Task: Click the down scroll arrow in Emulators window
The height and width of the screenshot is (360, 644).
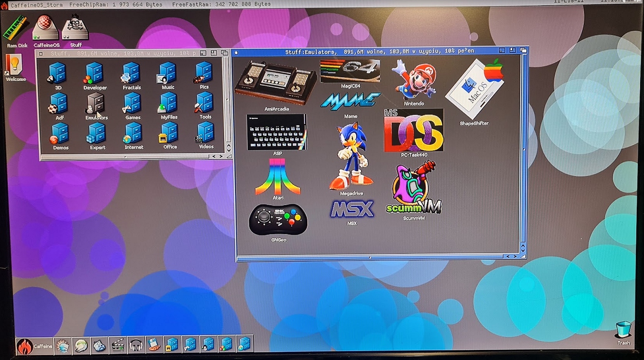Action: (523, 251)
